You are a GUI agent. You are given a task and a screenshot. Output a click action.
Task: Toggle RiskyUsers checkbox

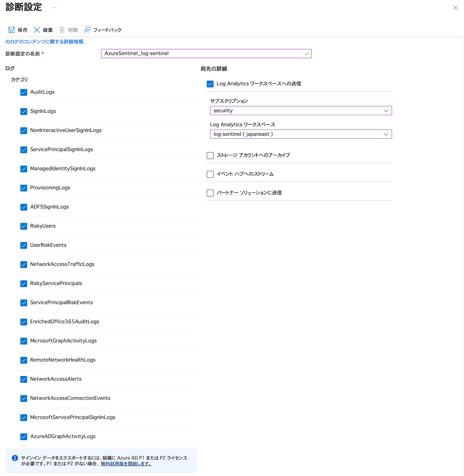[24, 226]
